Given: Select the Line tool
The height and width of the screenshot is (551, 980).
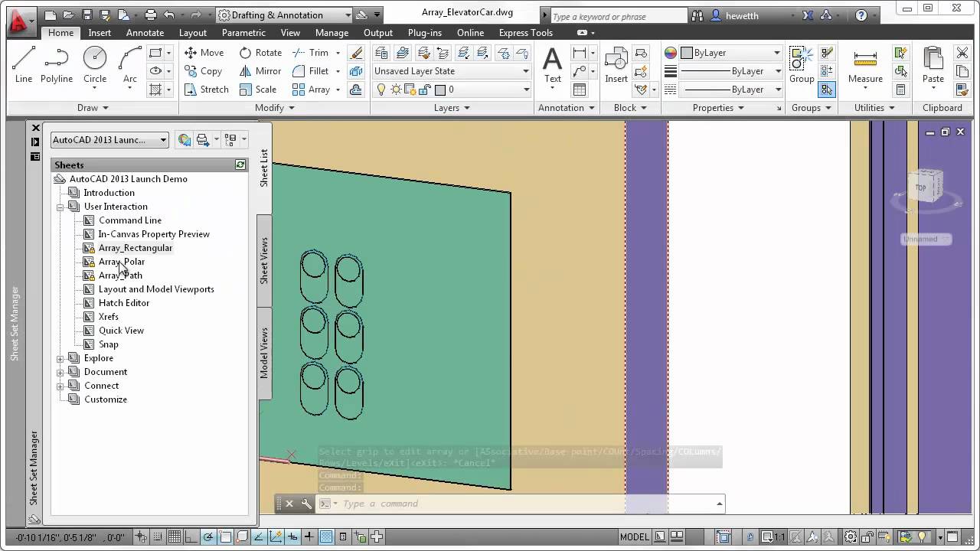Looking at the screenshot, I should [24, 66].
